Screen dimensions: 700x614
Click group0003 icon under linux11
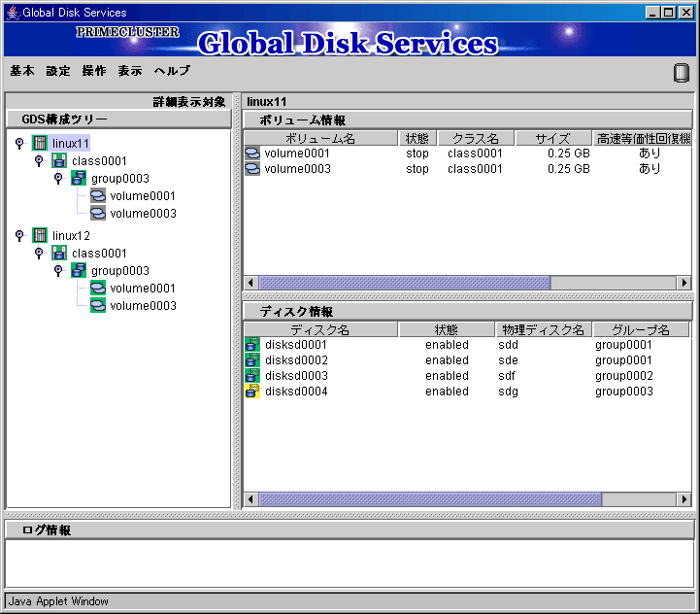click(x=79, y=179)
